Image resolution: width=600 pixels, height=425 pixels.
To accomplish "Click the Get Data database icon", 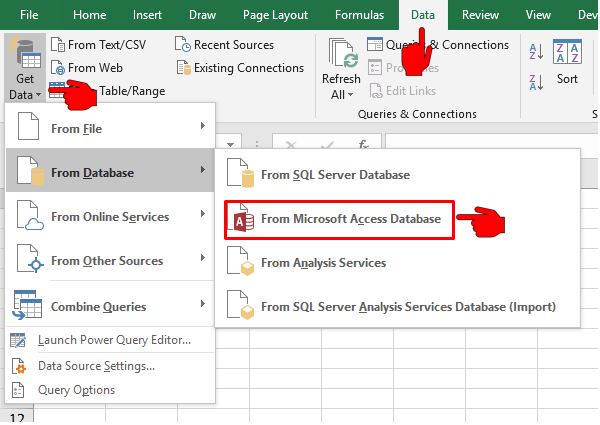I will pos(26,54).
